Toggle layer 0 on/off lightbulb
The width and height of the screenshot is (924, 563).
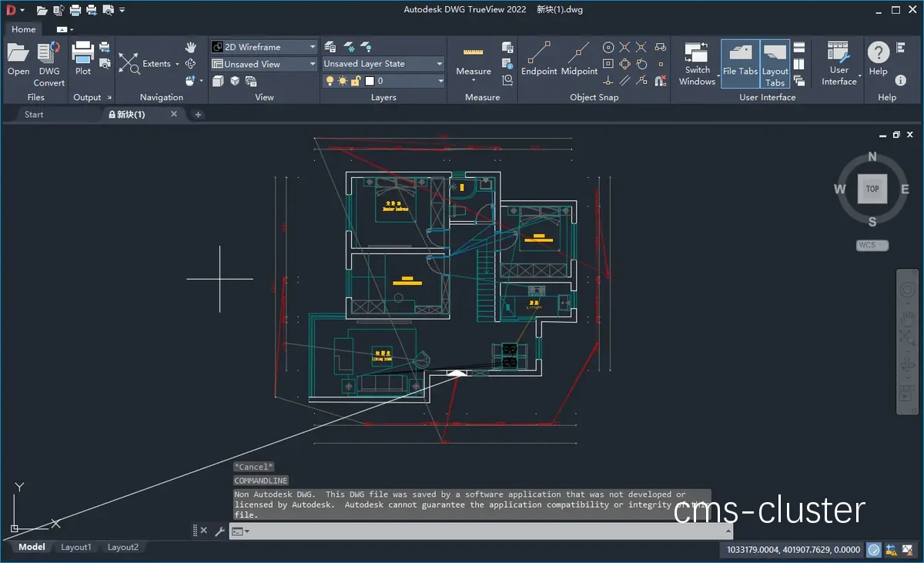coord(330,81)
